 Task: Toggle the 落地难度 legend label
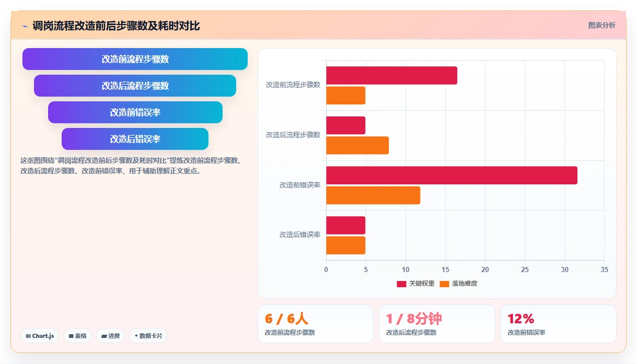click(x=465, y=284)
